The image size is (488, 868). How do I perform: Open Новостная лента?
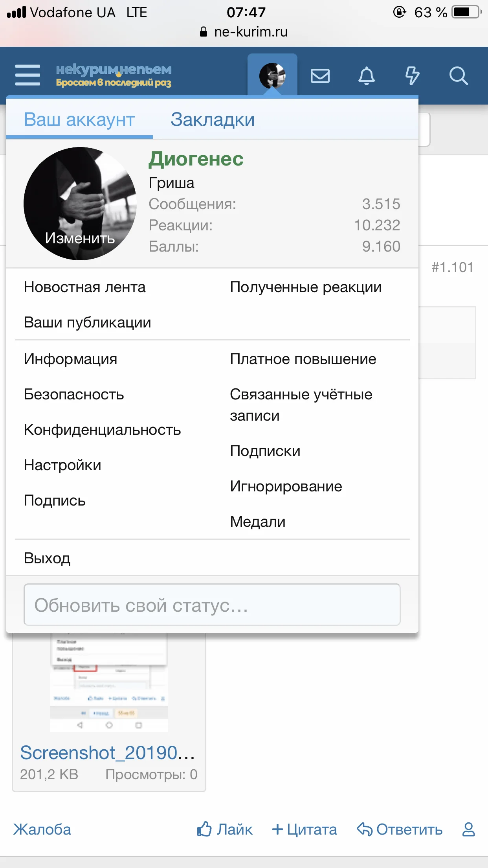point(84,287)
